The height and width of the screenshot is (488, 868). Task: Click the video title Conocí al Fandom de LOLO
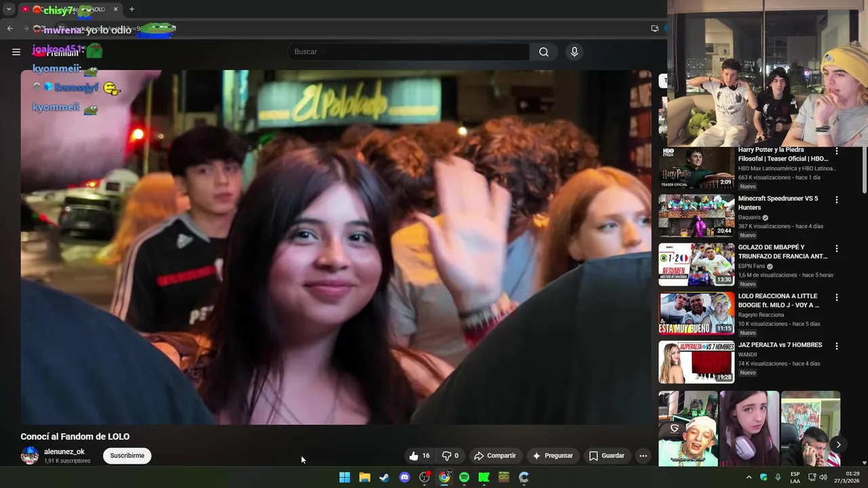pos(75,436)
